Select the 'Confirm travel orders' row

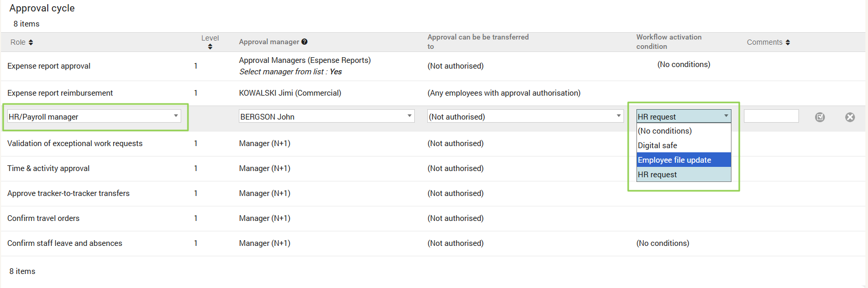click(44, 218)
